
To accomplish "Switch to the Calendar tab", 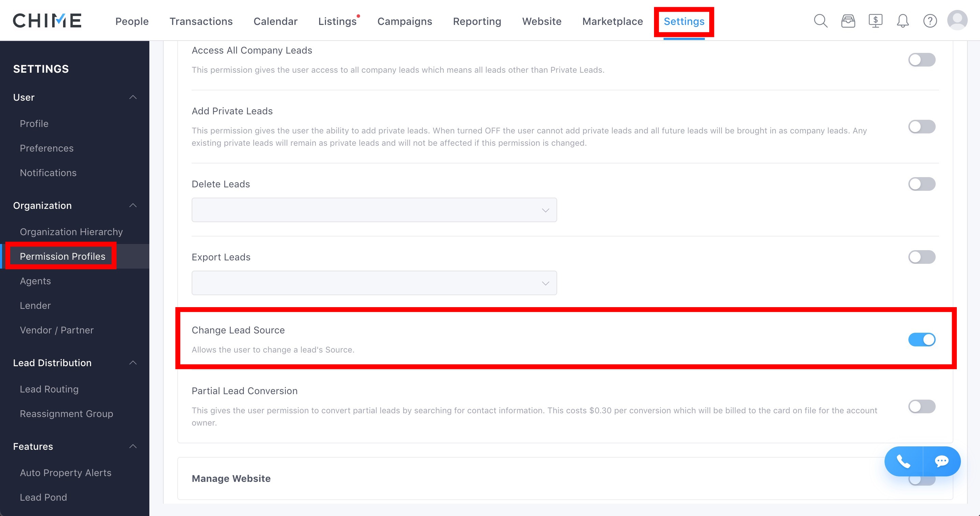I will point(276,21).
